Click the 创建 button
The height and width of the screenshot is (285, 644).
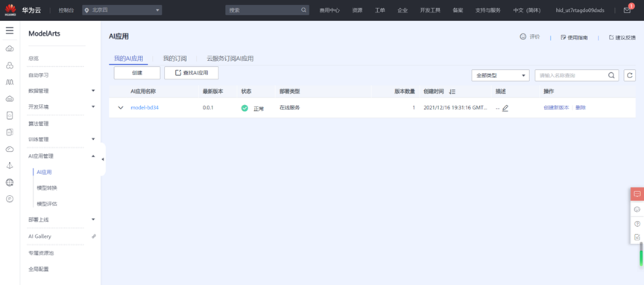137,73
